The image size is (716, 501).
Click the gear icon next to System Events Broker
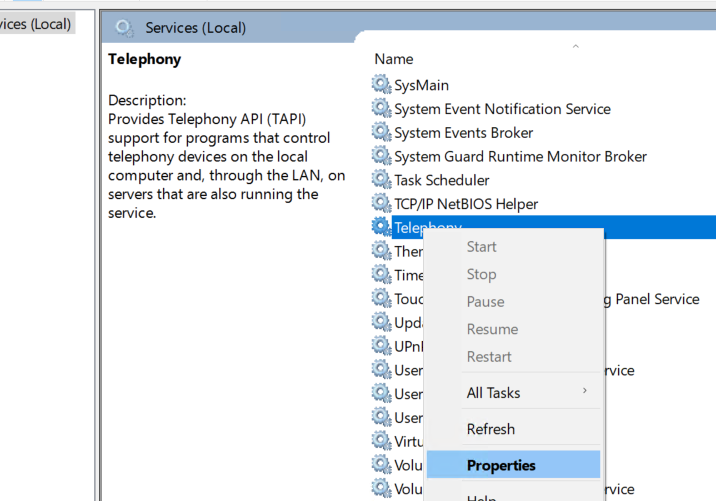[x=381, y=133]
